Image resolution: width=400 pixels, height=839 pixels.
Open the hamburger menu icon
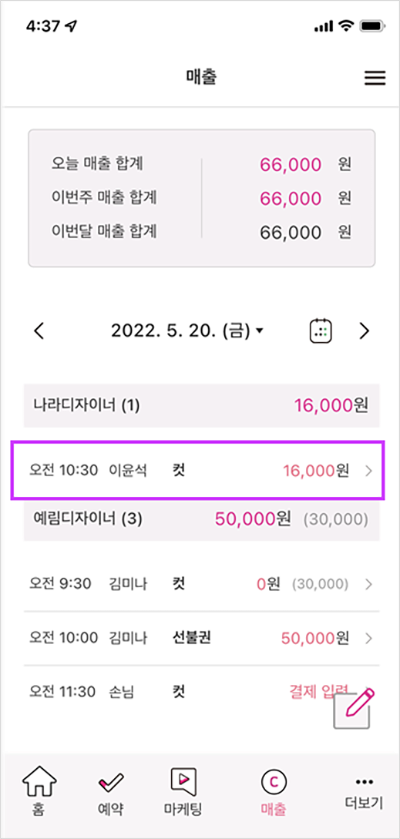click(375, 78)
